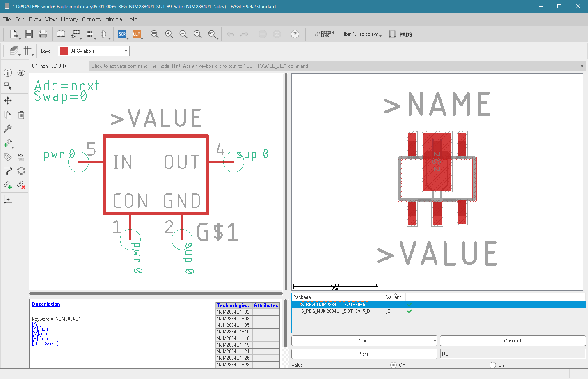Viewport: 588px width, 379px height.
Task: Click the Info tool icon
Action: [8, 73]
